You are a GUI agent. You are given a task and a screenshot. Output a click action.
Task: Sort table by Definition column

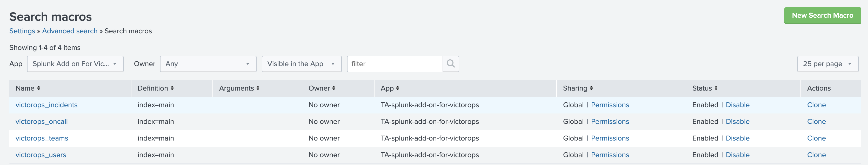point(155,88)
